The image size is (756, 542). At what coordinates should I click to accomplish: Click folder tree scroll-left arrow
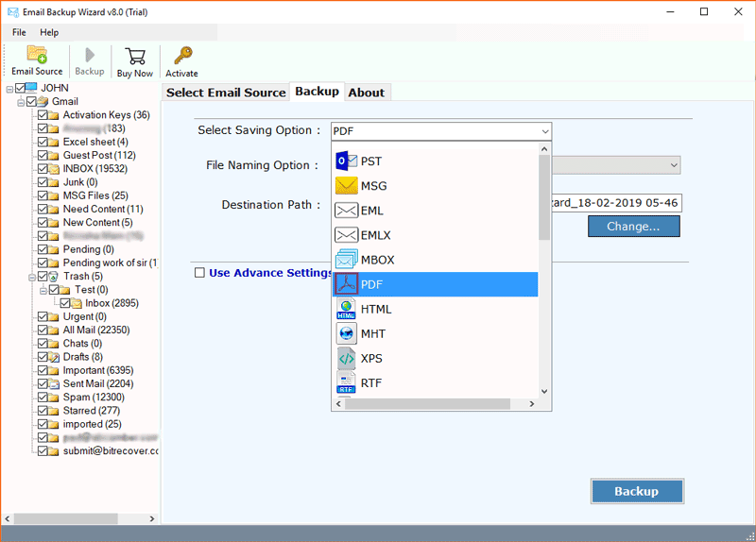8,519
